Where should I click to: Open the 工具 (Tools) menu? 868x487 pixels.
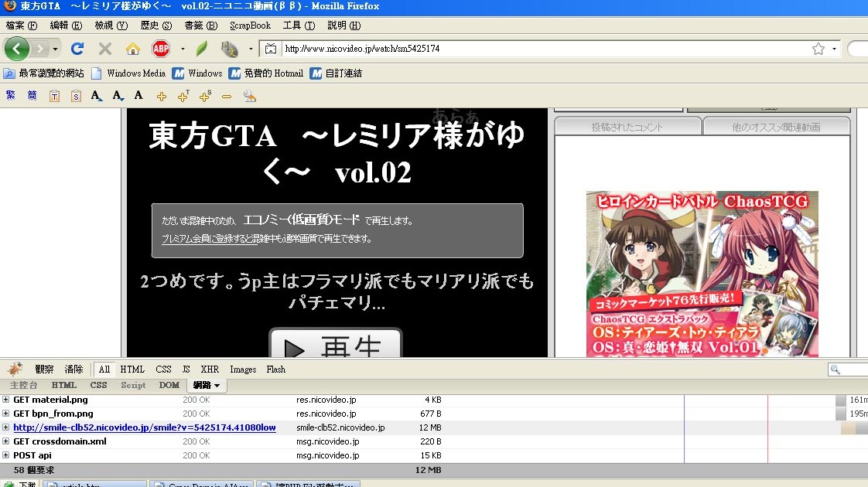pyautogui.click(x=299, y=26)
